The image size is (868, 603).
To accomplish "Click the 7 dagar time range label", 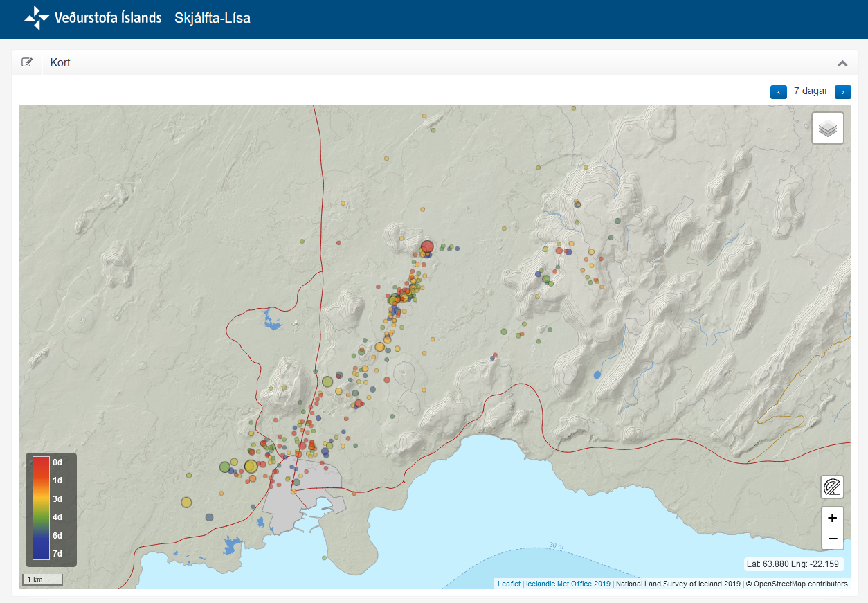I will (x=811, y=91).
